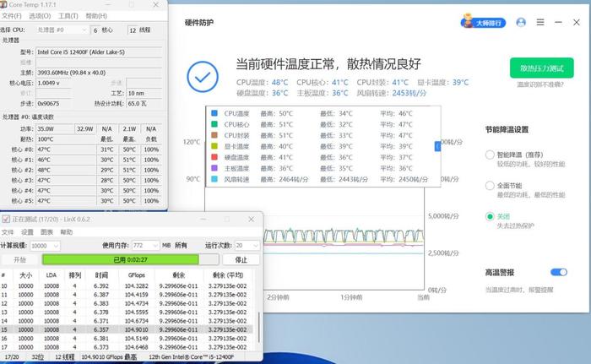Click 核心 #2 temperature reading 48°C
The image size is (591, 364).
click(66, 170)
